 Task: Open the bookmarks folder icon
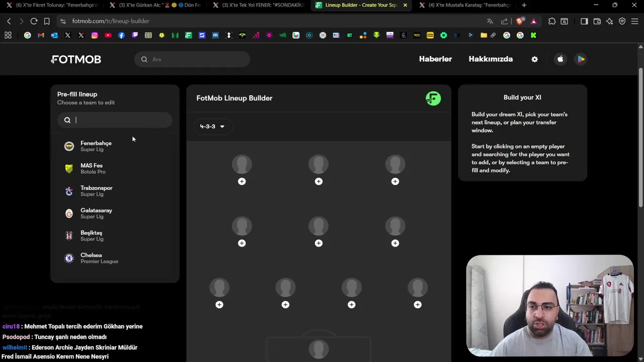(x=484, y=35)
